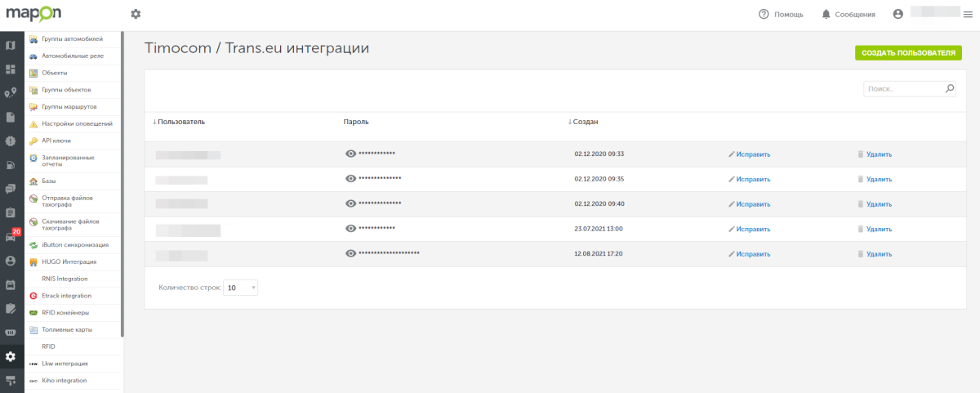Click the gear icon next to Mapon logo
Screen dimensions: 980x393
point(136,14)
